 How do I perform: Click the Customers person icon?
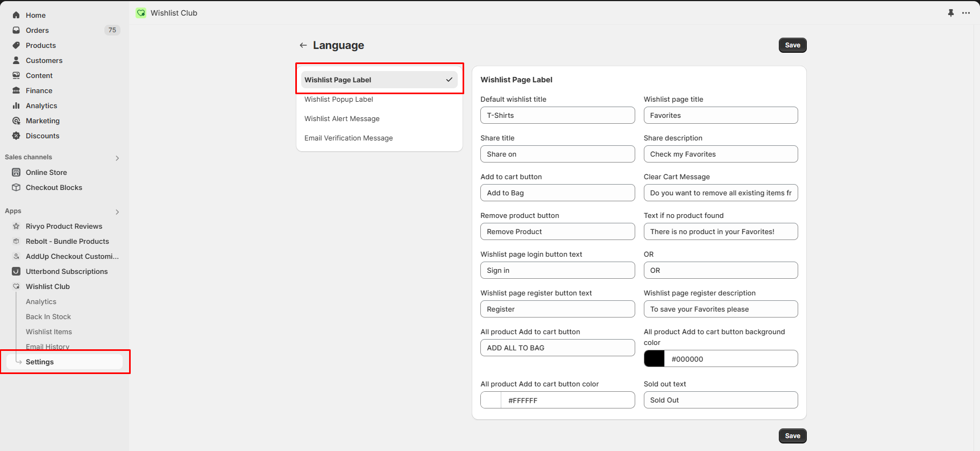(16, 60)
